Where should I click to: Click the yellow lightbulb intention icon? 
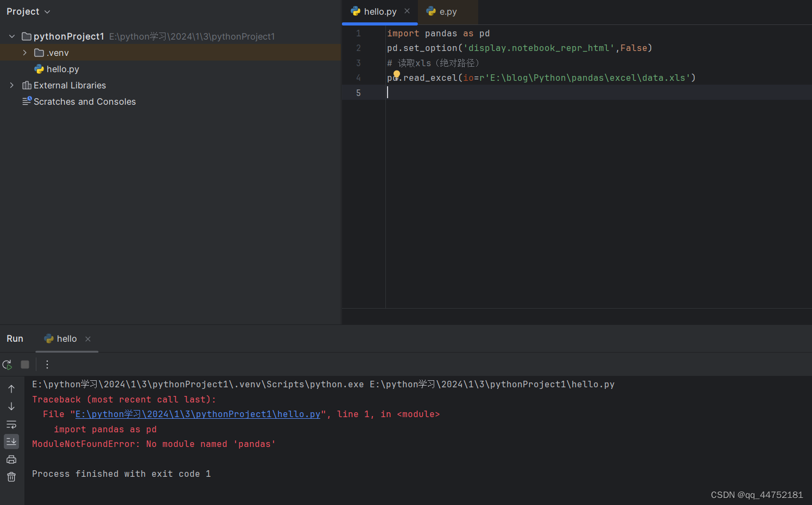(x=397, y=74)
